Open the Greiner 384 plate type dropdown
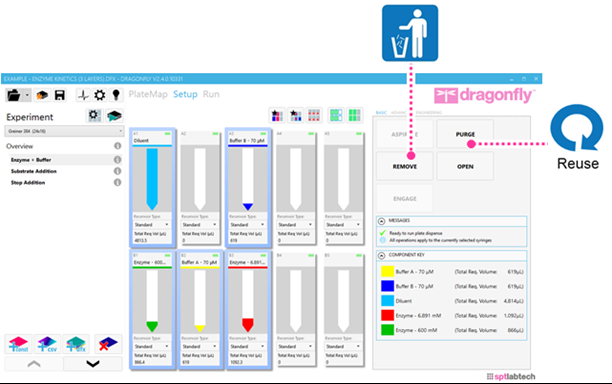This screenshot has width=612, height=384. [x=64, y=131]
